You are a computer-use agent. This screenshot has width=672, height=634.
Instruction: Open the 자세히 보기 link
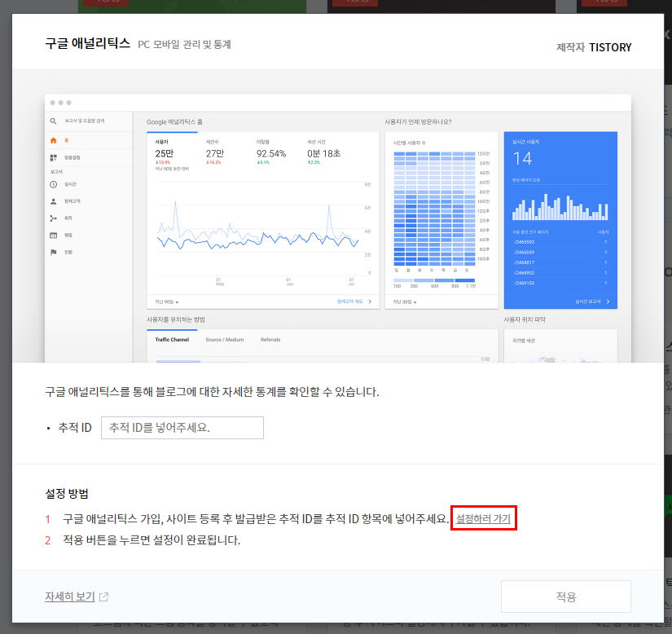(x=70, y=597)
